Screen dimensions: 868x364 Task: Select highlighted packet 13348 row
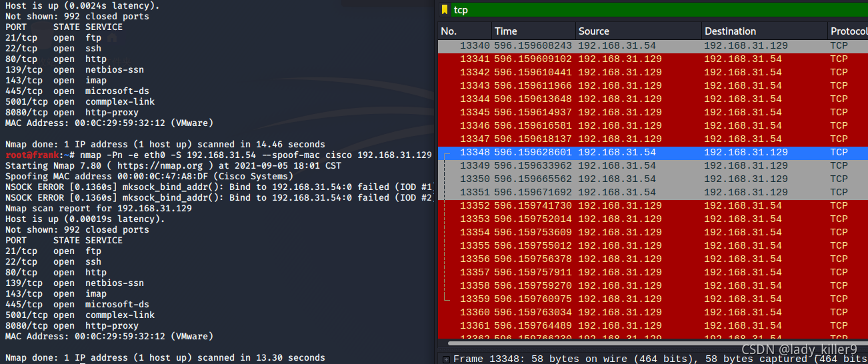tap(653, 153)
